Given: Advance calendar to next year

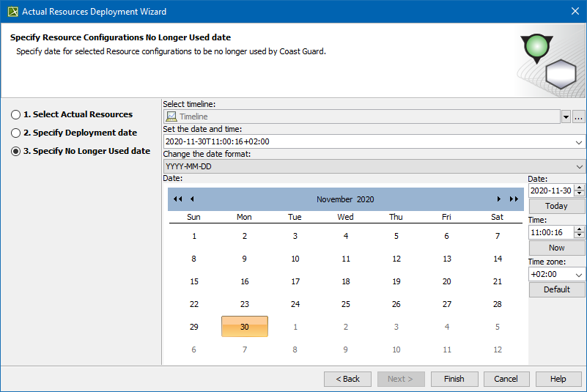Looking at the screenshot, I should pos(514,199).
